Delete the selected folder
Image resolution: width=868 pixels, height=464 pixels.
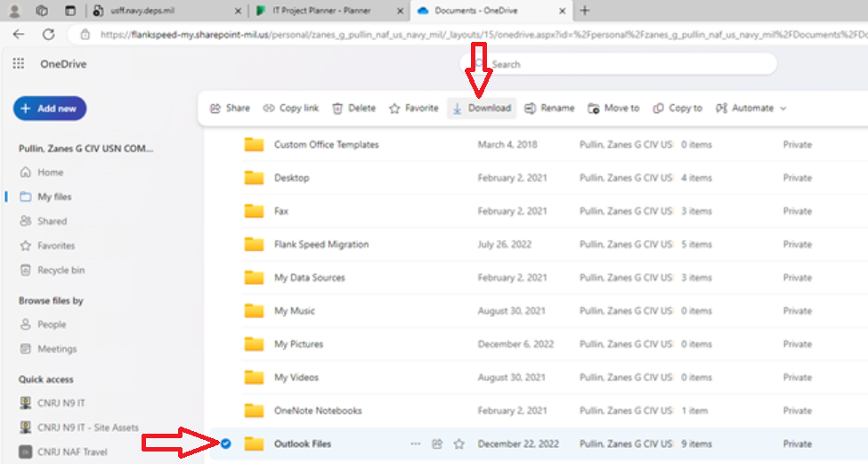click(353, 108)
